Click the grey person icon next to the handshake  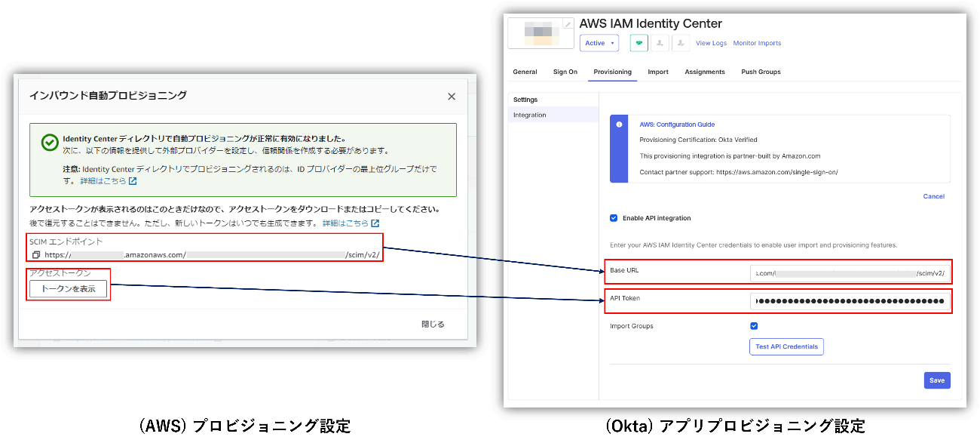660,43
